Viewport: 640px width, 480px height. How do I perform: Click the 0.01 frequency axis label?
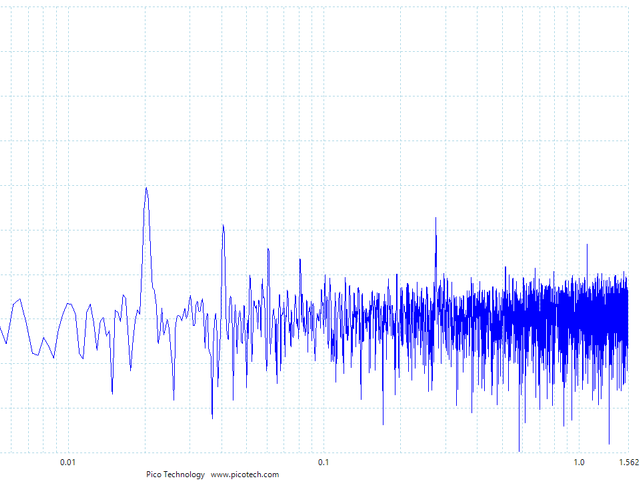(x=68, y=462)
